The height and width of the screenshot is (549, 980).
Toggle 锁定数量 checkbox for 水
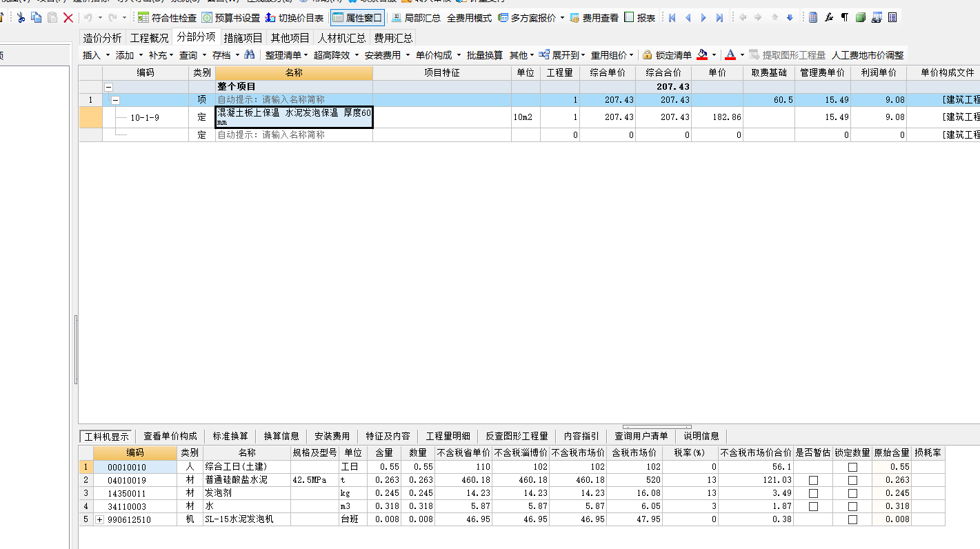(x=852, y=506)
